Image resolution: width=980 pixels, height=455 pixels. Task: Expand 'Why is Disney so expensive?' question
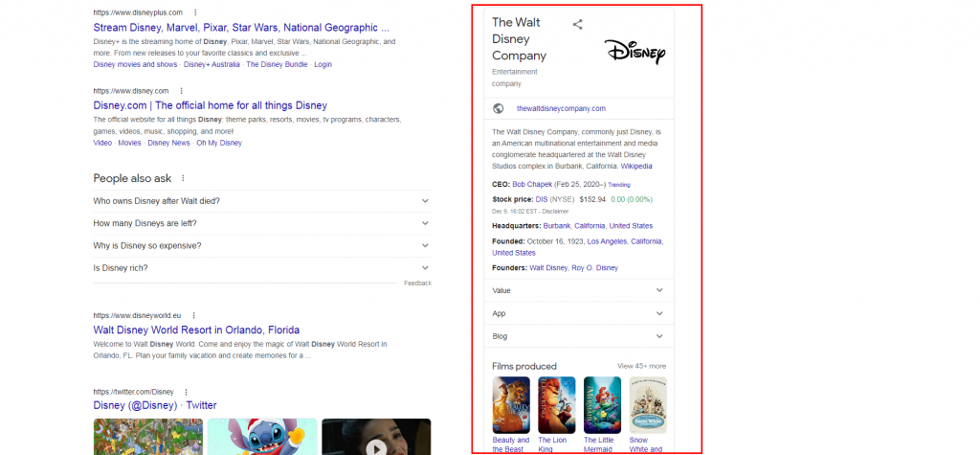[262, 246]
